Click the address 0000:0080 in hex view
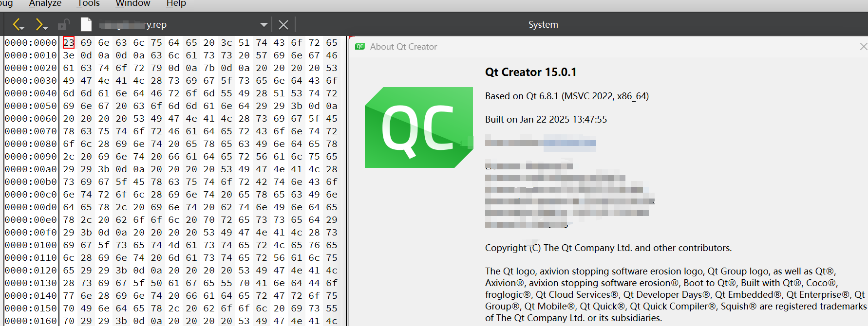The height and width of the screenshot is (326, 868). point(31,144)
